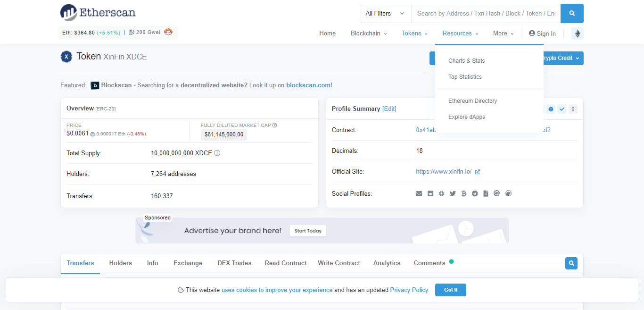Switch to the Write Contract tab

pos(339,263)
